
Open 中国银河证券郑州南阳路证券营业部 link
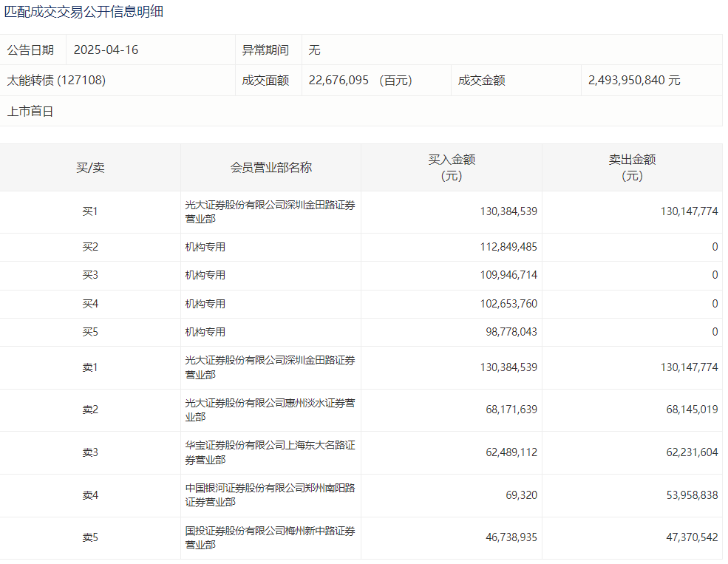pos(270,495)
